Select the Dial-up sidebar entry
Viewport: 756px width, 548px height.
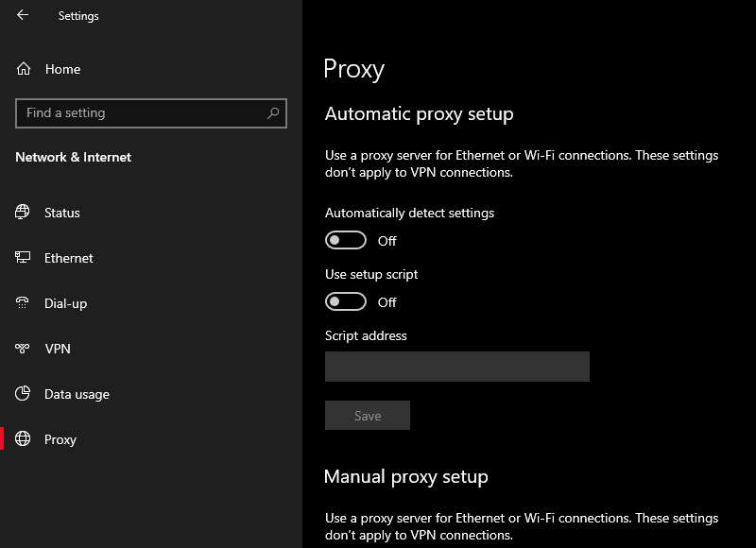64,303
